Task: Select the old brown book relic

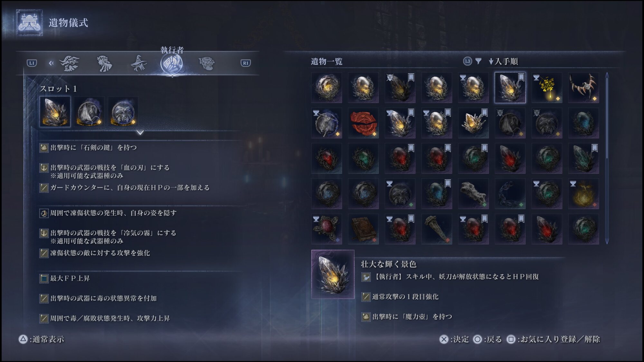Action: (363, 229)
